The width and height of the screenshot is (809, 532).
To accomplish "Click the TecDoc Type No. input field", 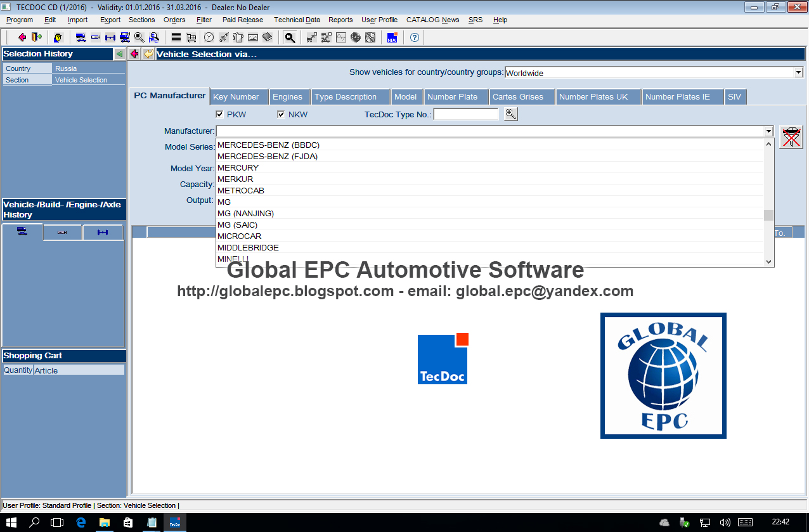I will (x=466, y=115).
